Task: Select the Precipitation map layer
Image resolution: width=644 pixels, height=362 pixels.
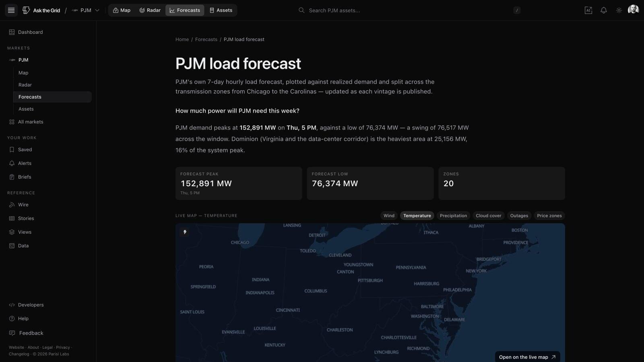Action: tap(453, 216)
